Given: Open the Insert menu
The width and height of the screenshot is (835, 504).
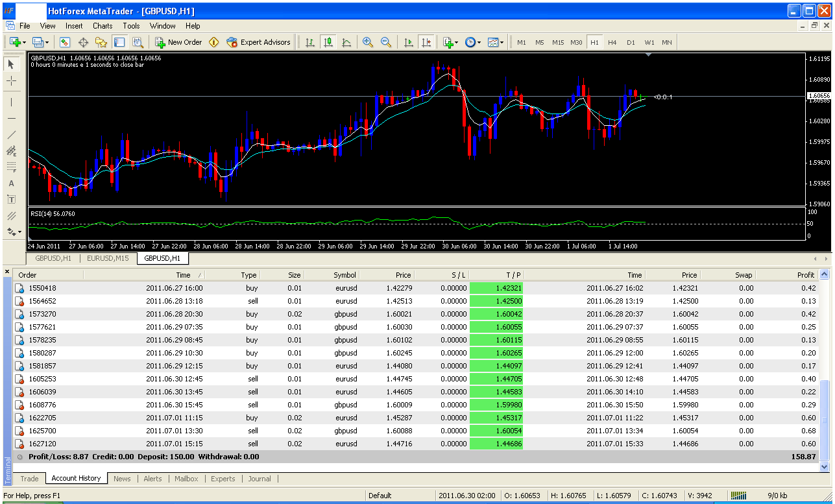Looking at the screenshot, I should [x=74, y=26].
